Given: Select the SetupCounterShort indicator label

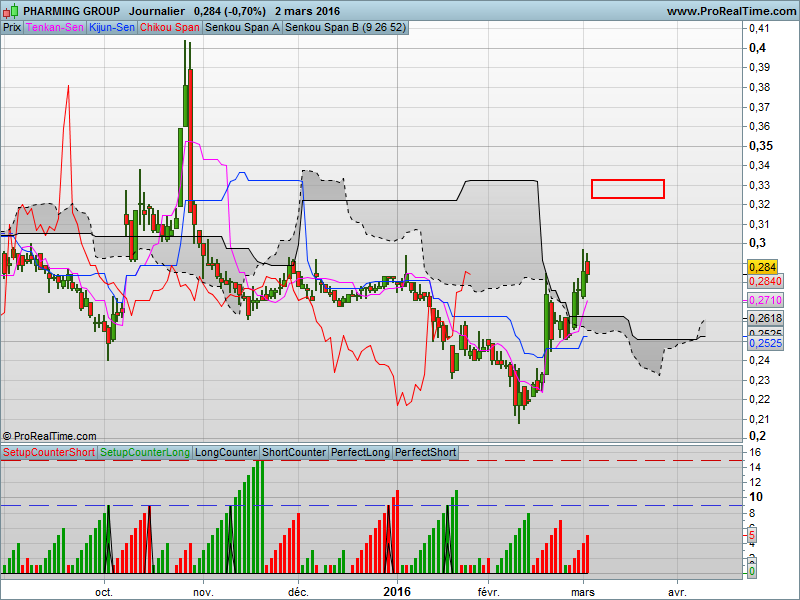Looking at the screenshot, I should tap(49, 453).
